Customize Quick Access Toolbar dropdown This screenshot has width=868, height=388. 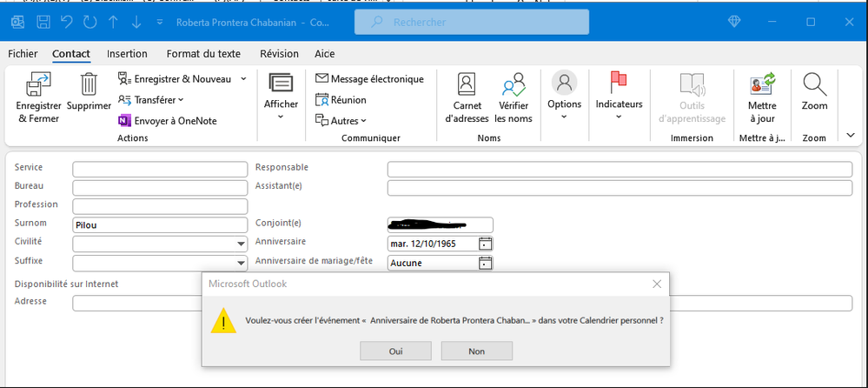160,22
